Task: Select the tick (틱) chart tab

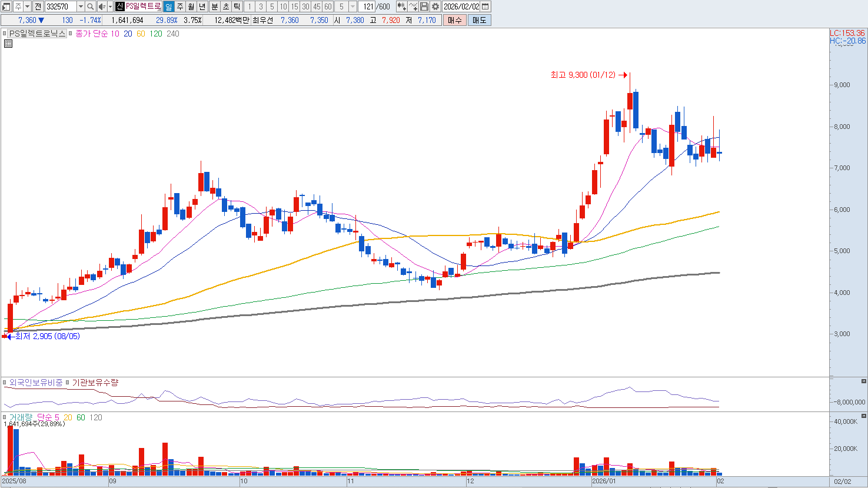Action: [x=237, y=6]
